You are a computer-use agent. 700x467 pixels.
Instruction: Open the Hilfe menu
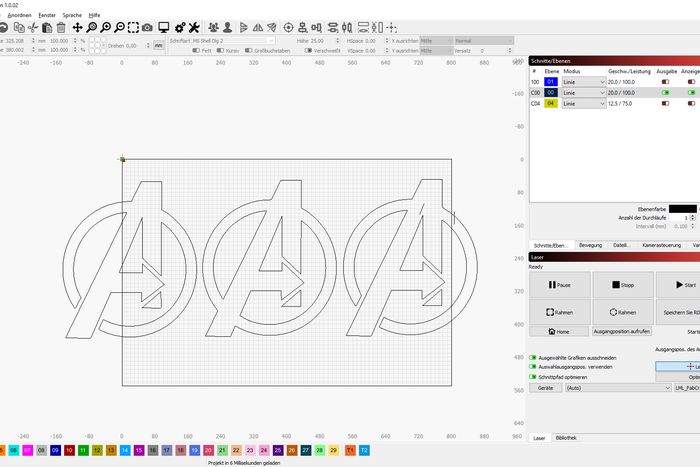pyautogui.click(x=94, y=15)
